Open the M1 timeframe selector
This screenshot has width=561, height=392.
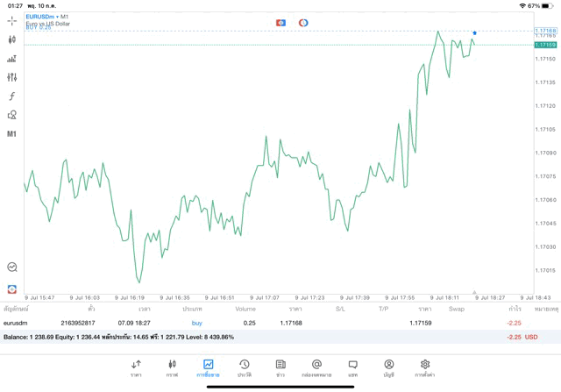[11, 134]
